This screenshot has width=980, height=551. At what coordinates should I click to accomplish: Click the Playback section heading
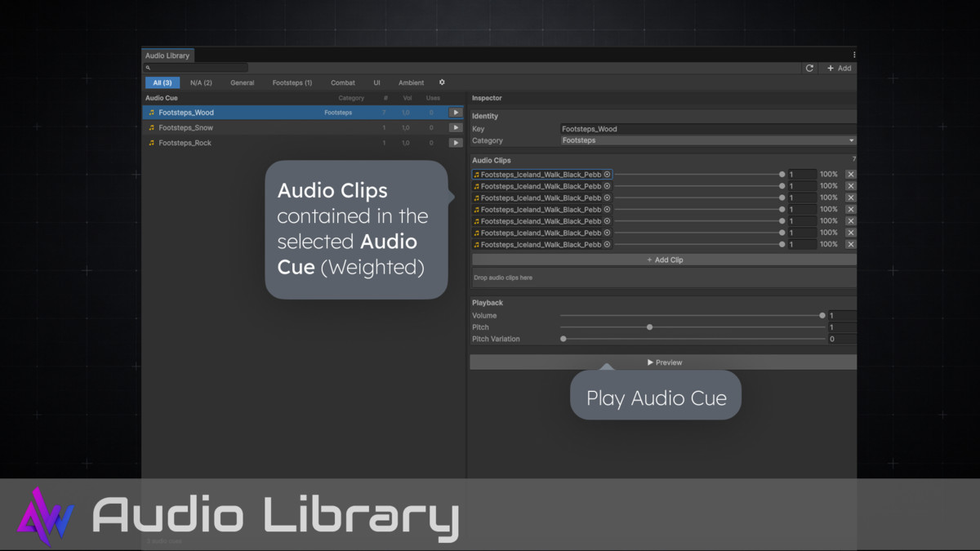pyautogui.click(x=488, y=303)
